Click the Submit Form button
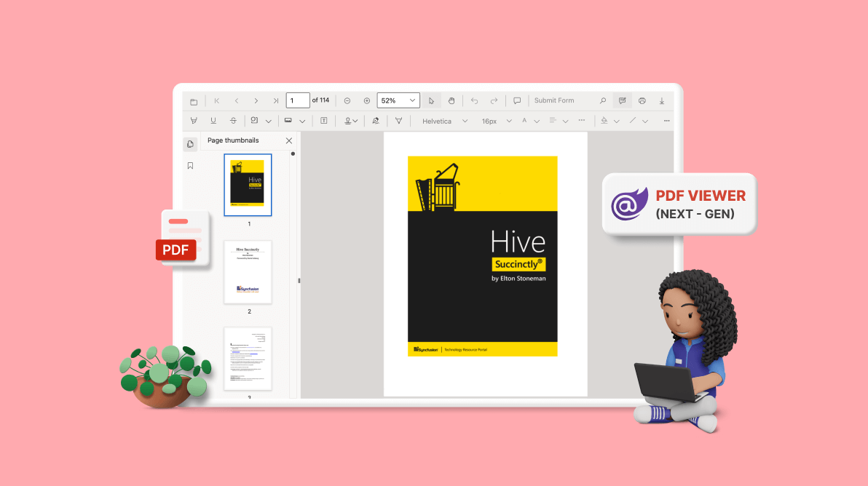 click(554, 101)
